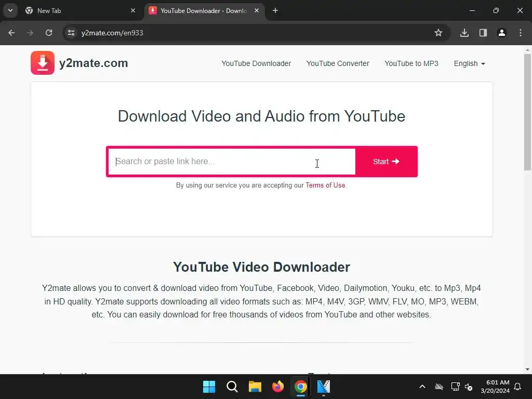This screenshot has height=399, width=532.
Task: Reload the page with refresh icon
Action: [x=49, y=33]
